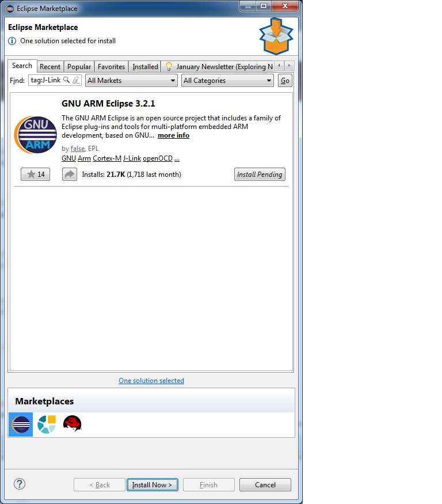The image size is (442, 504).
Task: Click the Cortex-M tag link
Action: tap(107, 158)
